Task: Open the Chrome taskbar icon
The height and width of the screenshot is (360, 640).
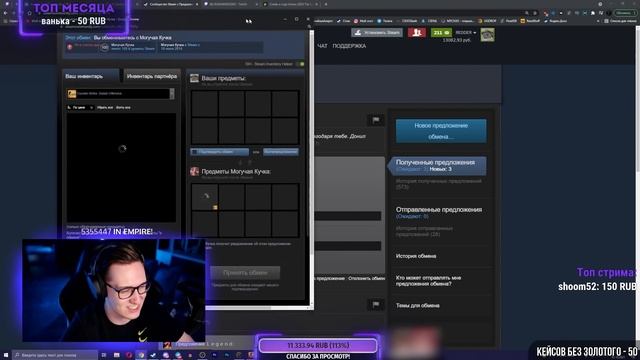Action: tap(141, 355)
